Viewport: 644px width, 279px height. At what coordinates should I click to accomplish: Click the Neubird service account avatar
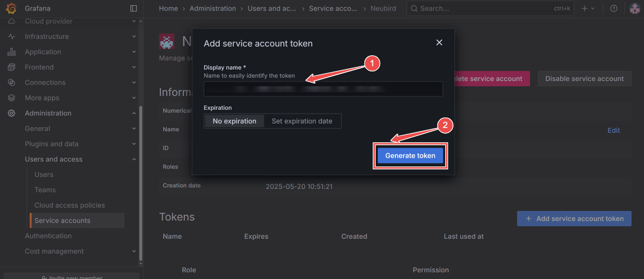click(x=167, y=41)
